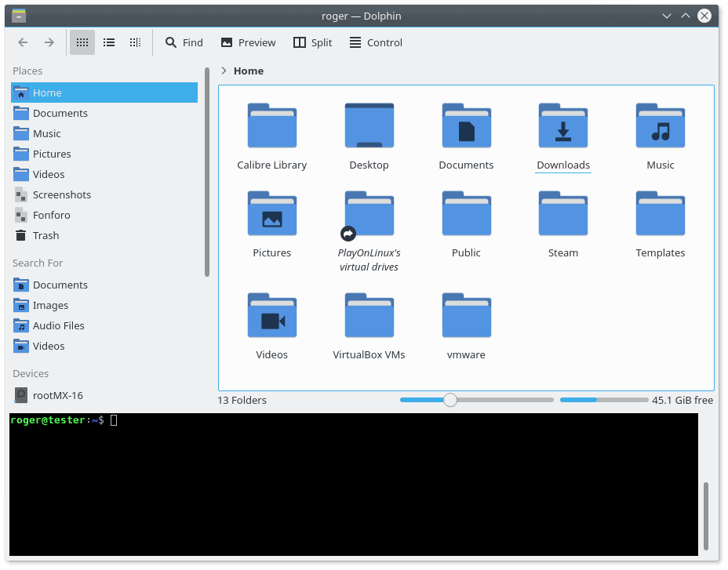Image resolution: width=728 pixels, height=570 pixels.
Task: Switch to Compact view mode
Action: coord(109,42)
